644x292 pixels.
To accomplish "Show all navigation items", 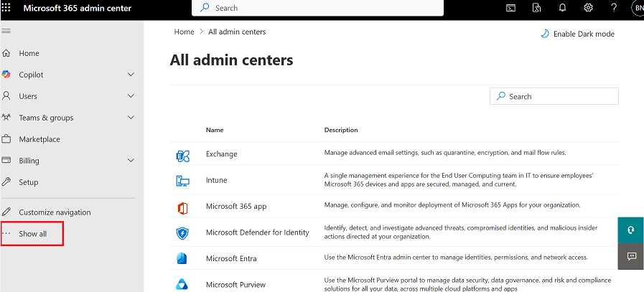I will [32, 234].
